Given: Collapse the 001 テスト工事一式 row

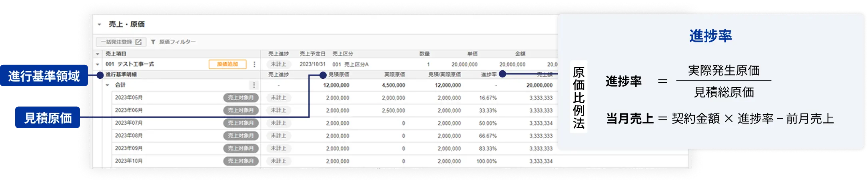Looking at the screenshot, I should coord(98,64).
